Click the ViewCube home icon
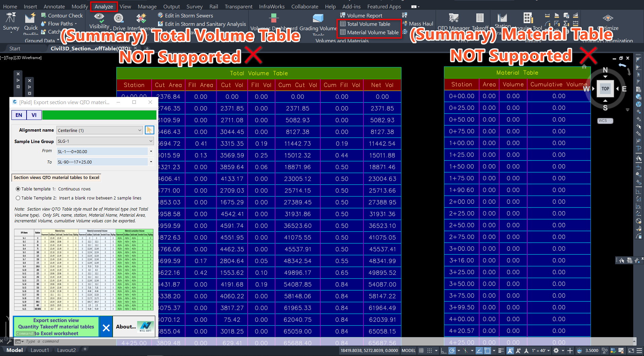 [x=584, y=66]
